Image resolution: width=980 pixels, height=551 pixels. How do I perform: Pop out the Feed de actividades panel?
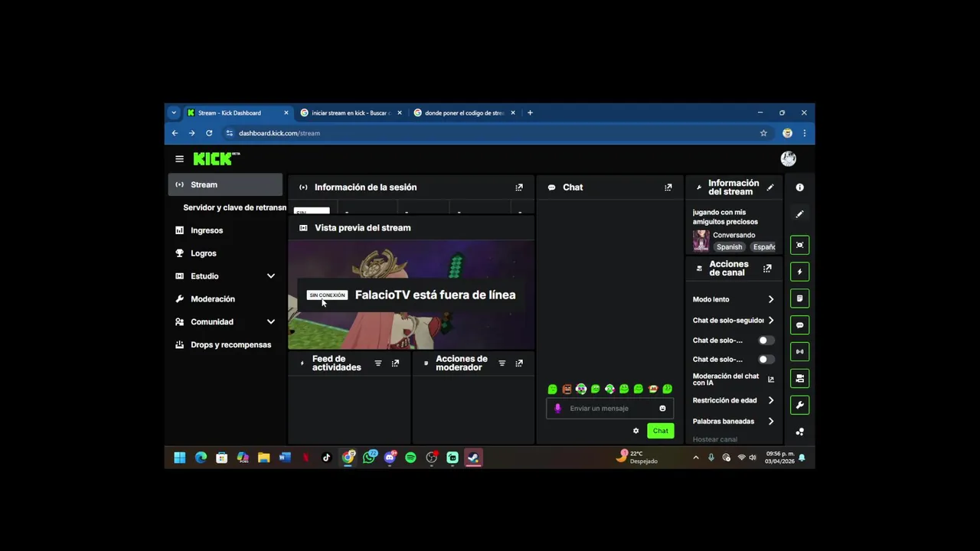[x=395, y=364]
